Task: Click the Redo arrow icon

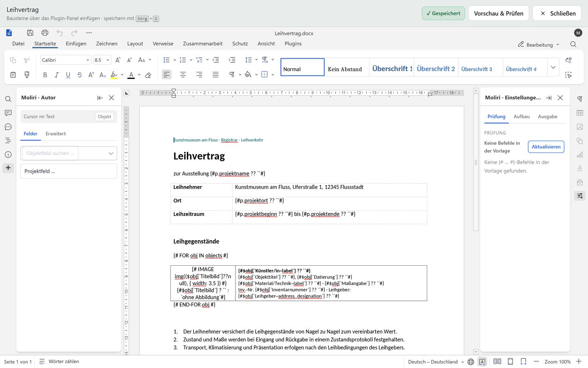Action: (74, 33)
